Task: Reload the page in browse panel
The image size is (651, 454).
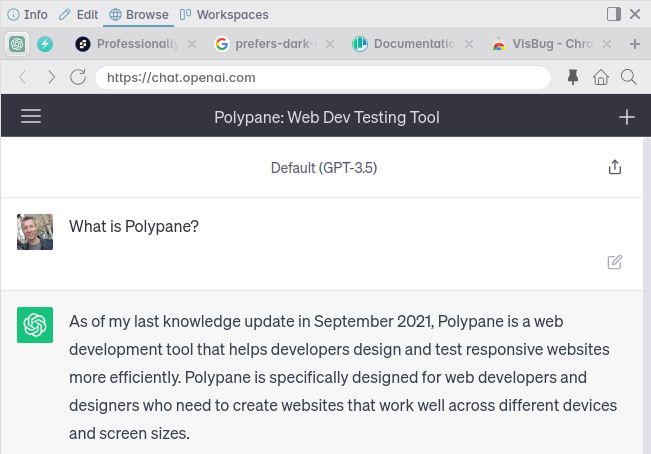Action: (78, 77)
